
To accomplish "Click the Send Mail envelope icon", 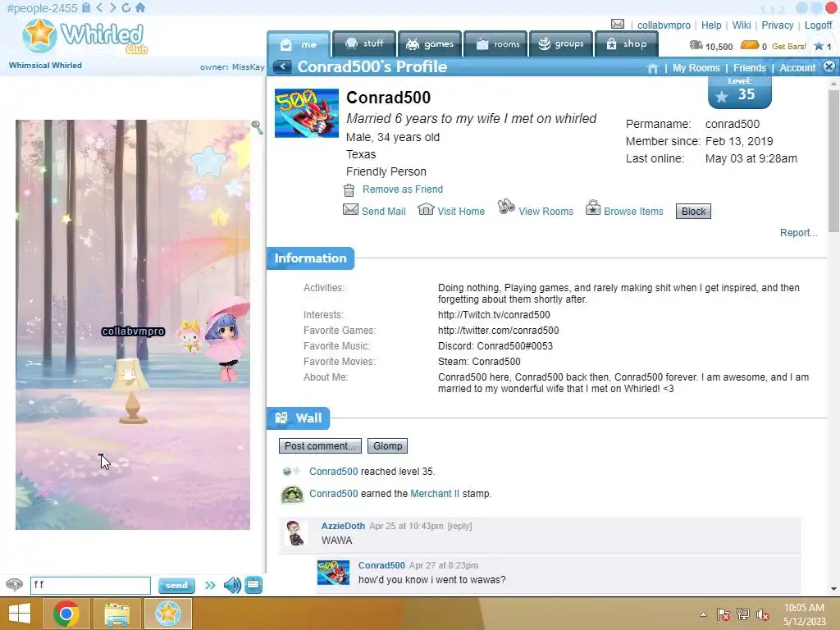I will (350, 209).
